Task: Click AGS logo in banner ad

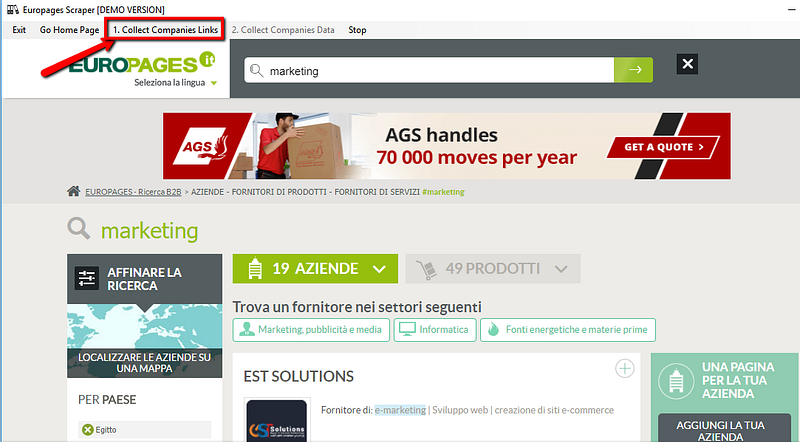Action: (x=199, y=146)
